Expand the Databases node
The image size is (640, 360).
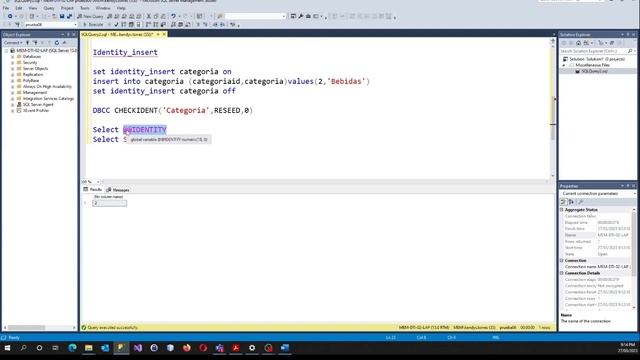tap(13, 57)
